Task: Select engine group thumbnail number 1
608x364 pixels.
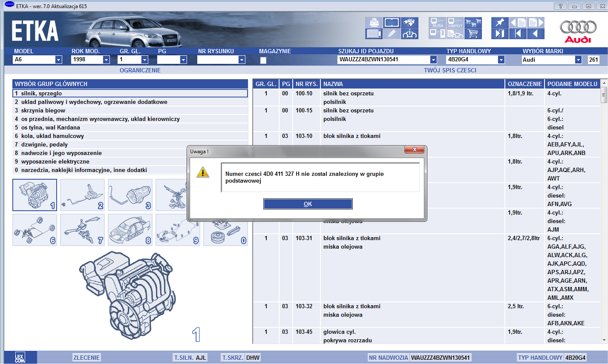Action: click(35, 195)
